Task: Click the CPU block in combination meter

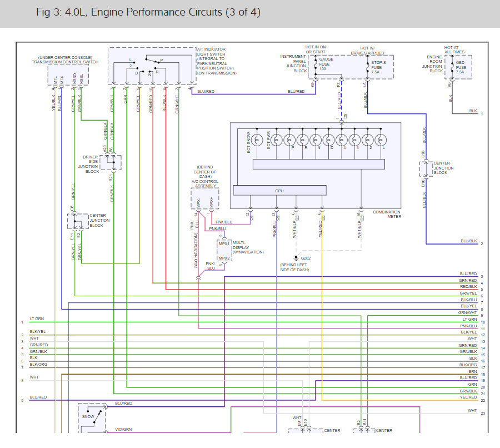Action: tap(279, 191)
